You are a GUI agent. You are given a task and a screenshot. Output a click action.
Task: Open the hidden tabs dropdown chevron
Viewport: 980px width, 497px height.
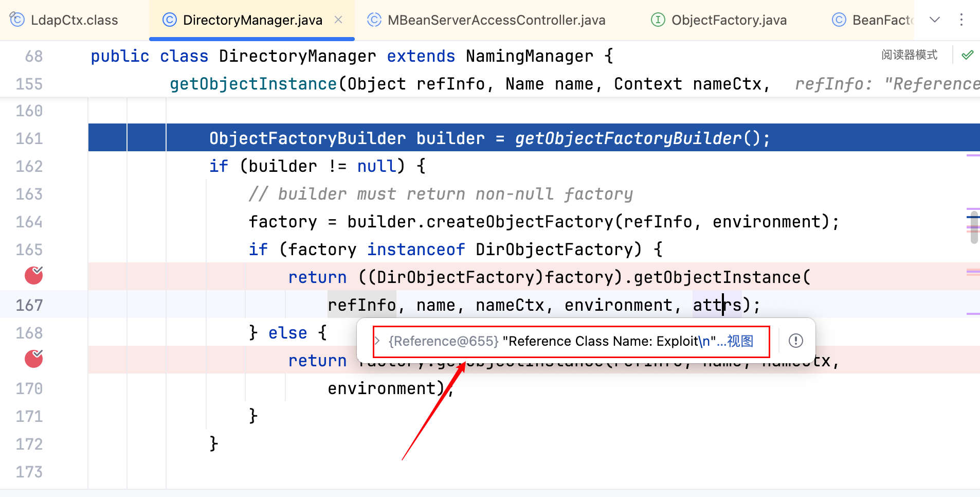tap(935, 20)
